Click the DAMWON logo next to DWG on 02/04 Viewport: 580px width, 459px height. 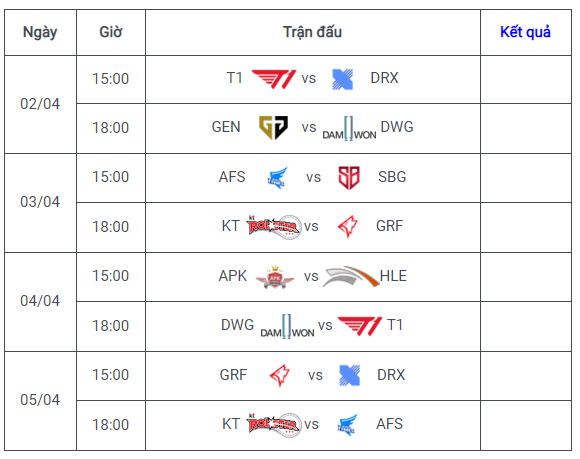(x=349, y=129)
